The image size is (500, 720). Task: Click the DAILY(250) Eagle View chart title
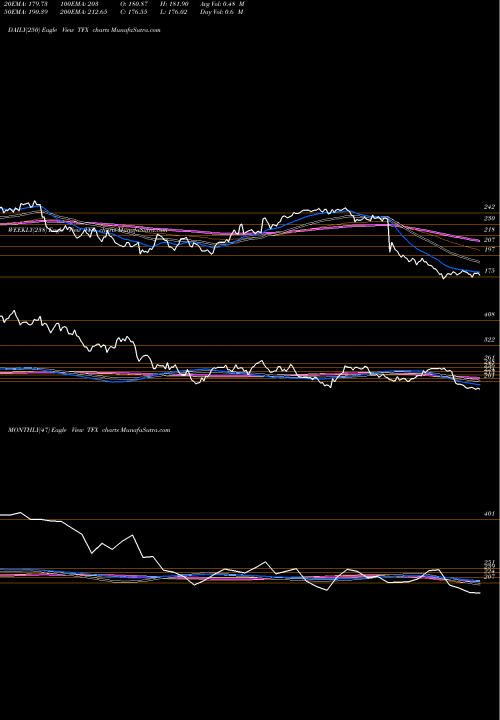click(84, 30)
